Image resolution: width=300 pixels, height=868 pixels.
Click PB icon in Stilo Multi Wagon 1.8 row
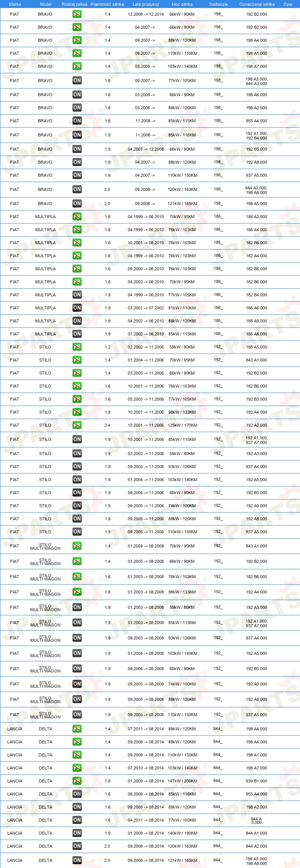[x=77, y=592]
